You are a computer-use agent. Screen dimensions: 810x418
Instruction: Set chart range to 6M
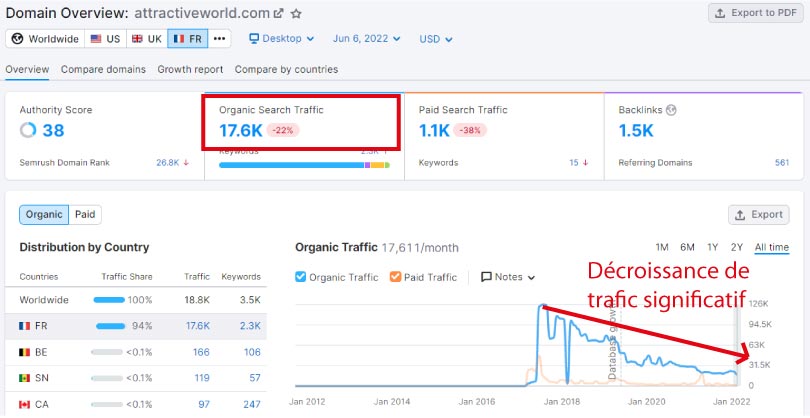687,247
